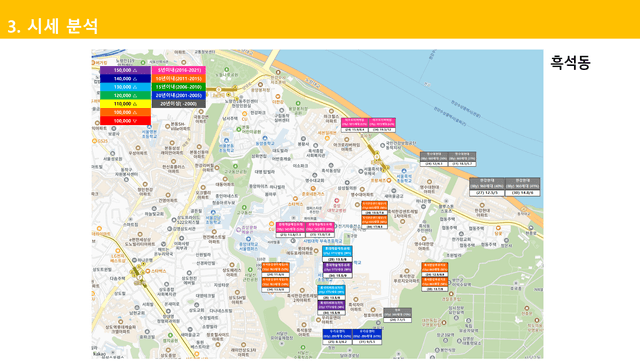This screenshot has width=640, height=363.
Task: Click the 중앙대학교병원 red cross icon
Action: 336,200
